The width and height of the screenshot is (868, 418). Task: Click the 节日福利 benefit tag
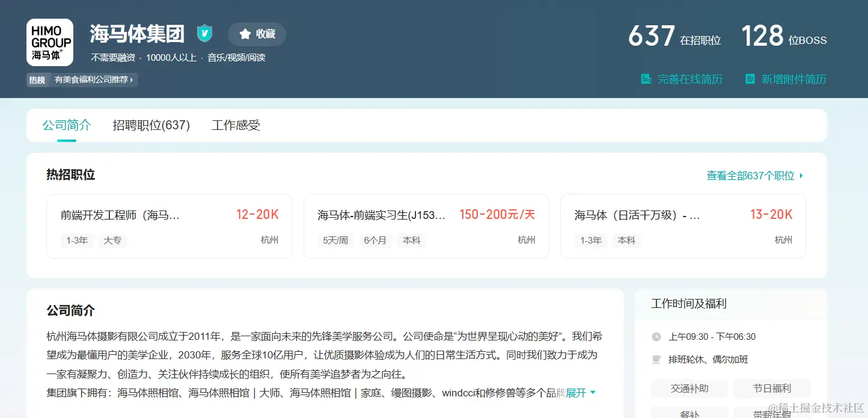(x=772, y=389)
